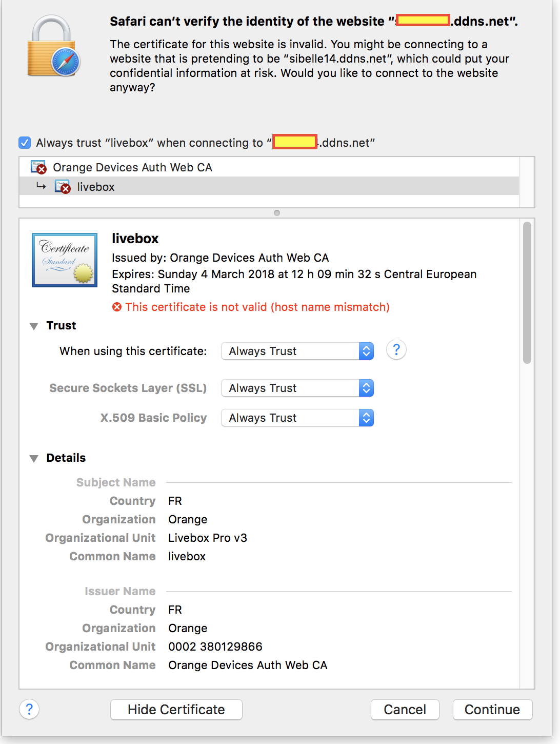
Task: Click the certificate details vertical scrollbar
Action: click(x=527, y=292)
